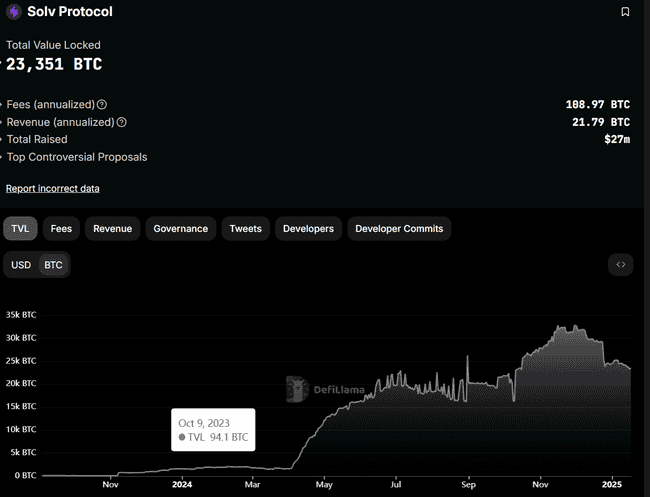Image resolution: width=650 pixels, height=497 pixels.
Task: Click help icon next to Revenue (annualized)
Action: (122, 122)
